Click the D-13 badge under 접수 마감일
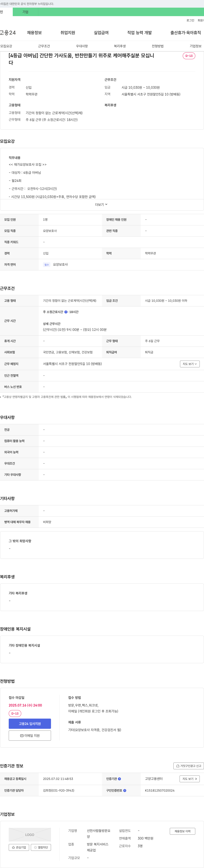Screen dimensions: 204x868 [x=15, y=714]
